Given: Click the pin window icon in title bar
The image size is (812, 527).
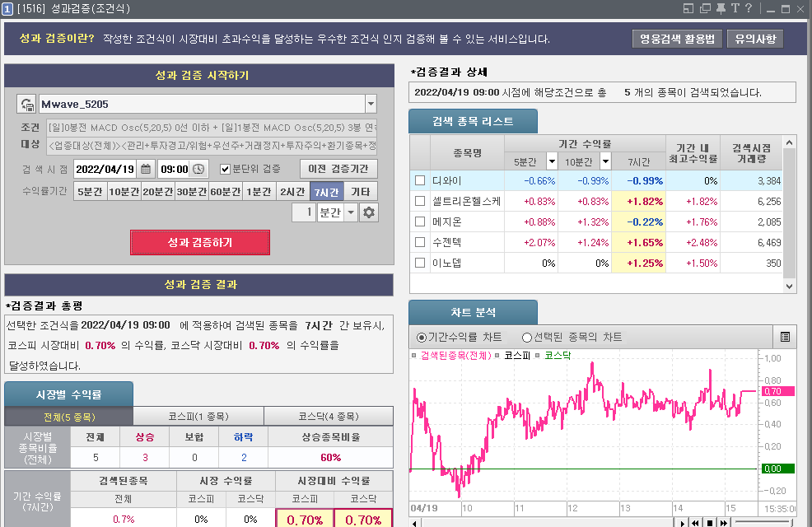Looking at the screenshot, I should [721, 8].
